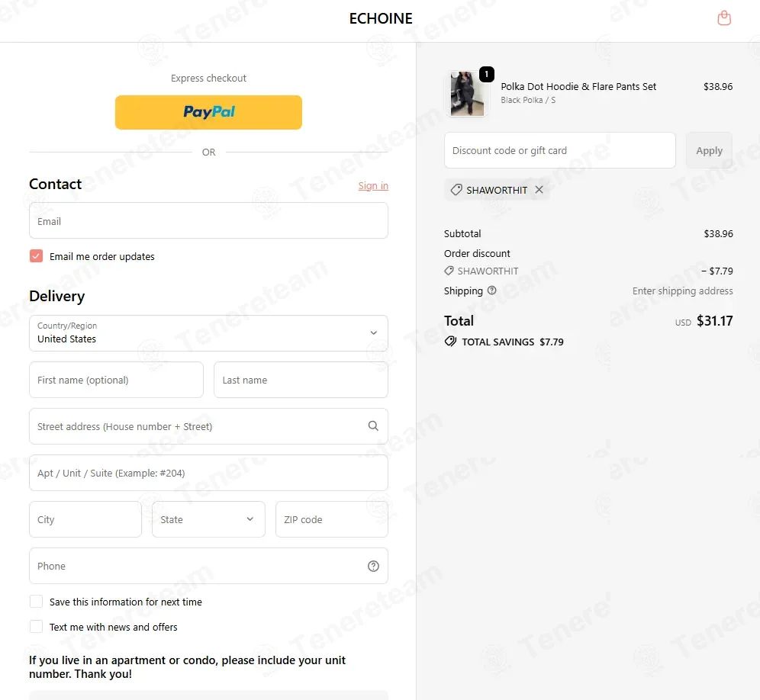Click the ECHOINE store logo
Screen dimensions: 760x700
(x=381, y=18)
